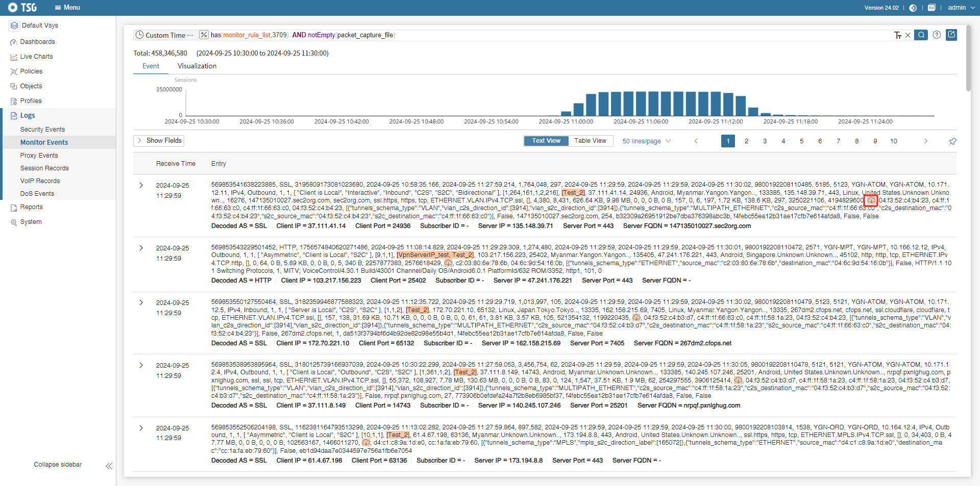Toggle the theme switch icon
This screenshot has width=980, height=486.
pos(913,8)
